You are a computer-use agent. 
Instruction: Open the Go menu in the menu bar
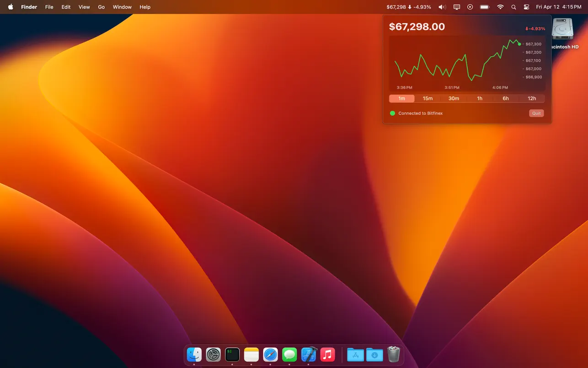click(101, 7)
